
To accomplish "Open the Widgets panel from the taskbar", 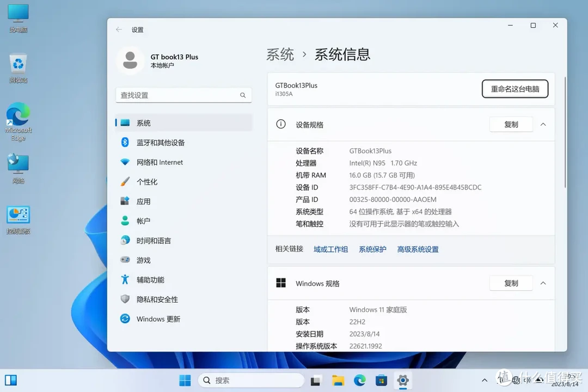I will click(x=11, y=381).
